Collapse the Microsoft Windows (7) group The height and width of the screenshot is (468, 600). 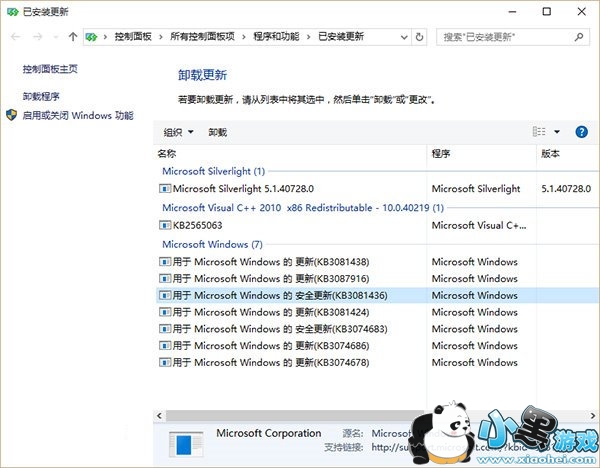tap(212, 244)
